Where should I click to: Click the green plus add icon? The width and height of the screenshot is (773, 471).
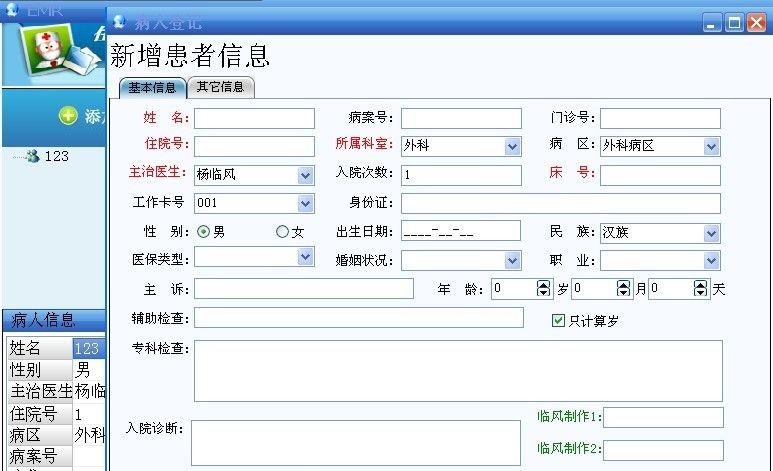68,116
